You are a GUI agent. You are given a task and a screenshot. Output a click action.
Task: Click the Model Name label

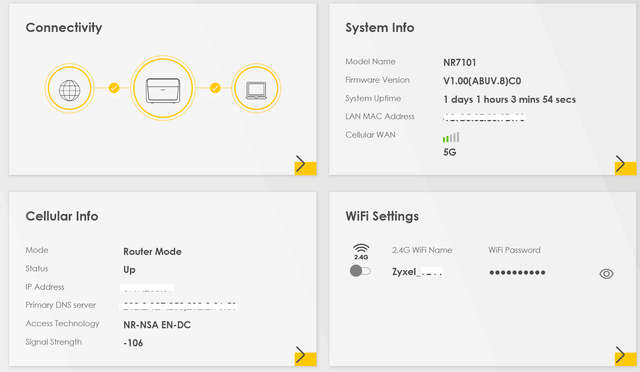tap(371, 62)
